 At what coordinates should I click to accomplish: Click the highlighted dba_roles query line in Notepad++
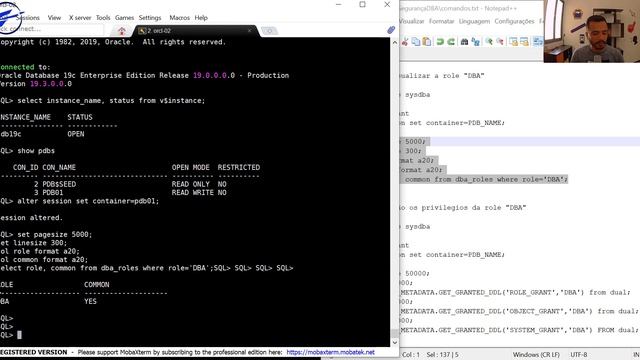coord(484,179)
